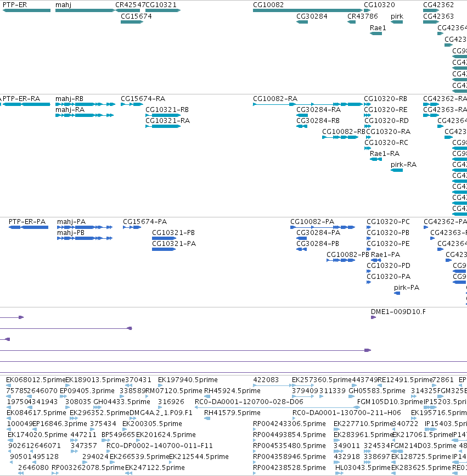The width and height of the screenshot is (467, 476).
Task: Select EST RH45924.5prime
Action: 233,391
